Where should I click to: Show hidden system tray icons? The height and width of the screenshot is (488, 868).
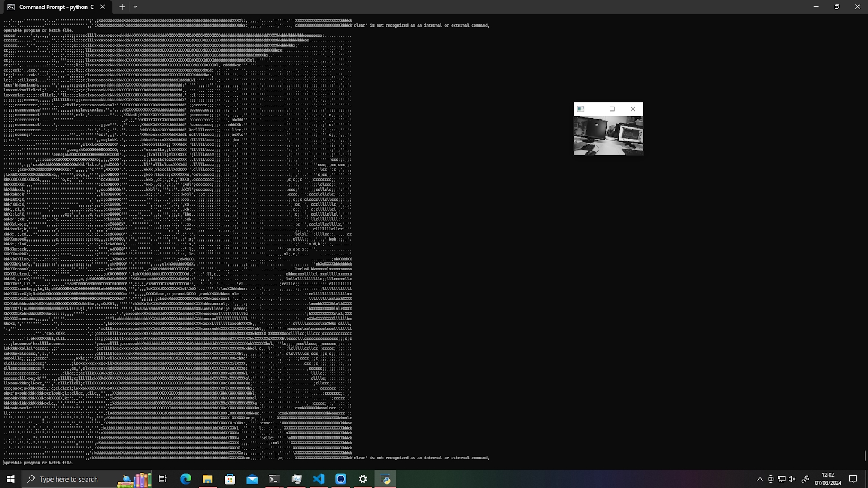point(760,479)
